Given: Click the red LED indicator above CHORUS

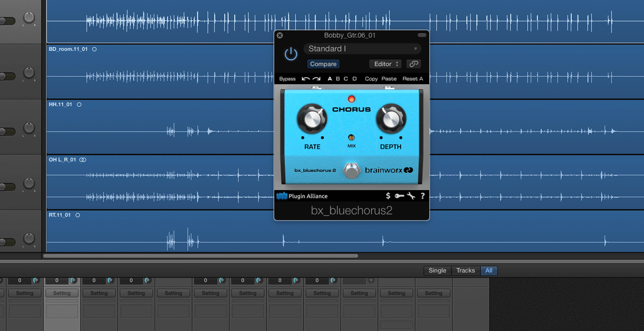Looking at the screenshot, I should point(351,99).
